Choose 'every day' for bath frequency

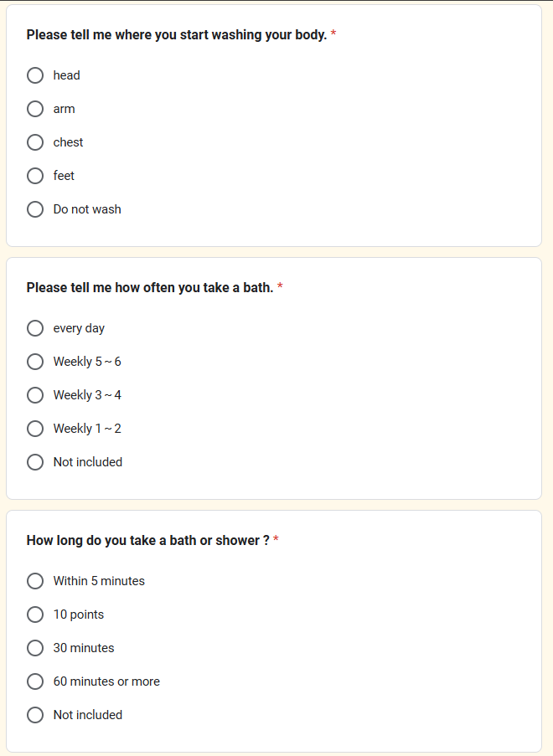(x=35, y=328)
